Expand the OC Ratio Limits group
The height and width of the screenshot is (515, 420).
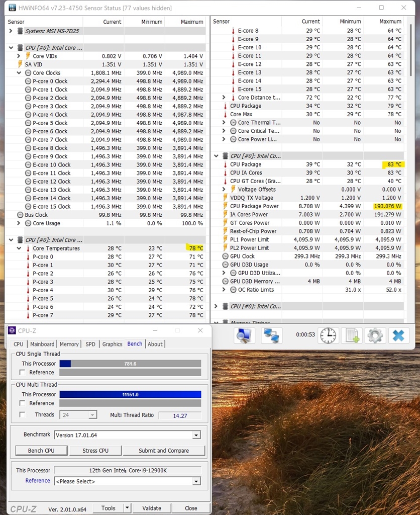(x=224, y=290)
